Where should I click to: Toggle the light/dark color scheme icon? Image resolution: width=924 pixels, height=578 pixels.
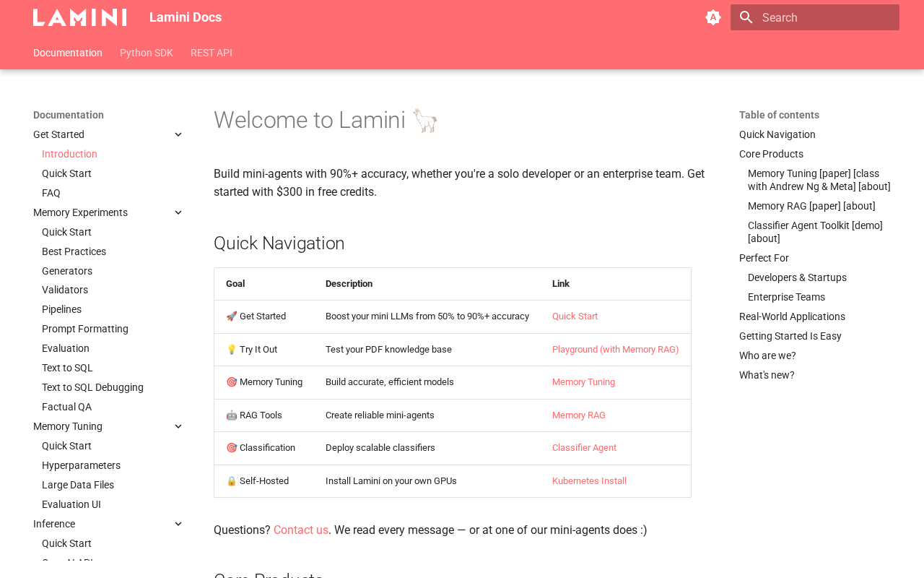tap(713, 17)
